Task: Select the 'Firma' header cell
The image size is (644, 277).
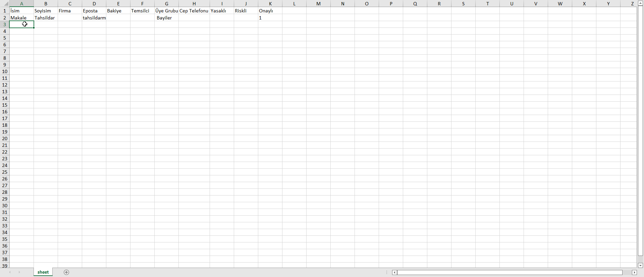Action: pos(70,11)
